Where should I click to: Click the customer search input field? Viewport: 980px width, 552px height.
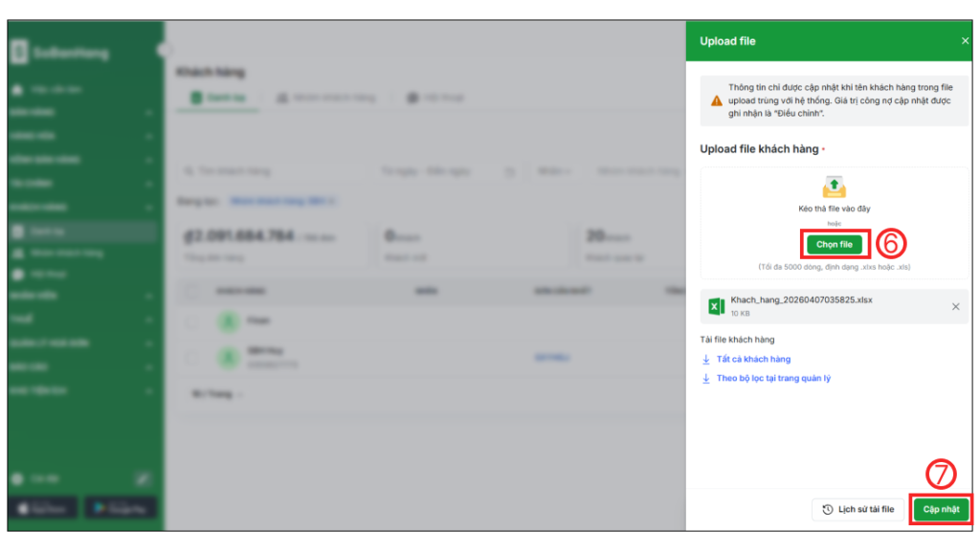(x=273, y=171)
